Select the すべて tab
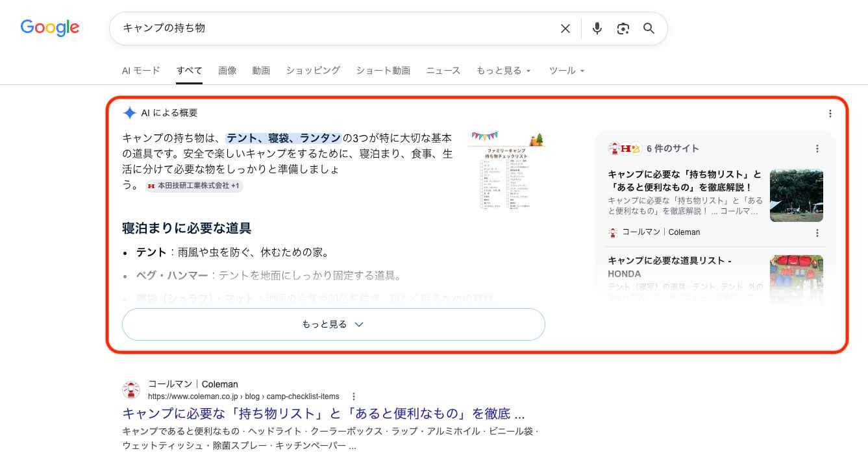The width and height of the screenshot is (868, 462). [x=190, y=71]
